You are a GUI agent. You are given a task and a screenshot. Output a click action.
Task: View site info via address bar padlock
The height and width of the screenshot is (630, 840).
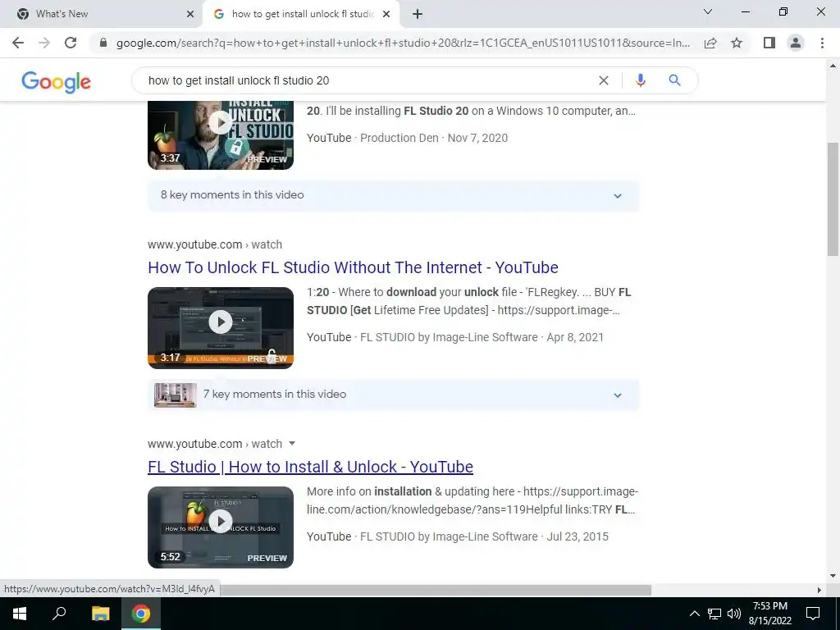tap(103, 43)
